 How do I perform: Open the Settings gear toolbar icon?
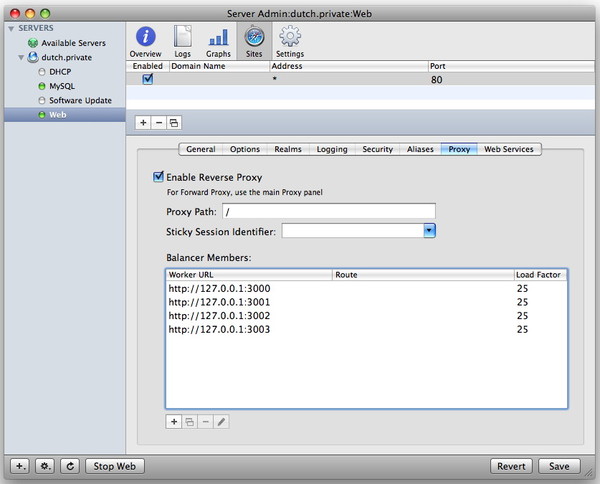tap(290, 37)
